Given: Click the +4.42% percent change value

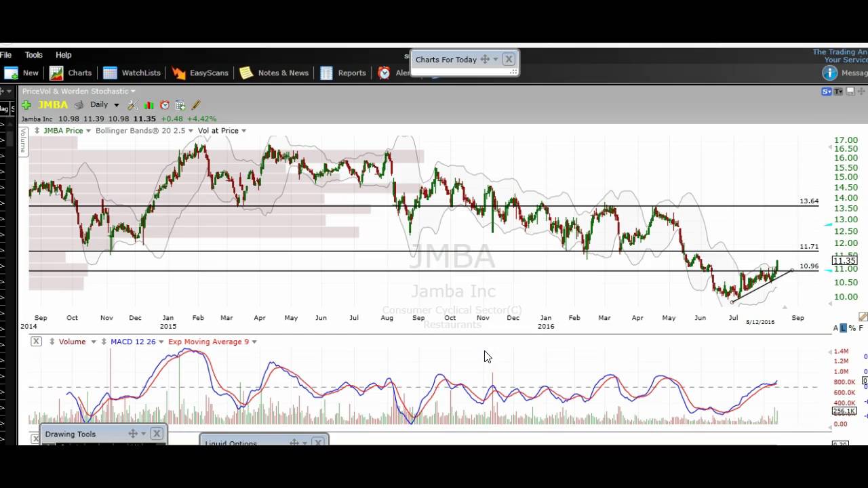Looking at the screenshot, I should [201, 119].
